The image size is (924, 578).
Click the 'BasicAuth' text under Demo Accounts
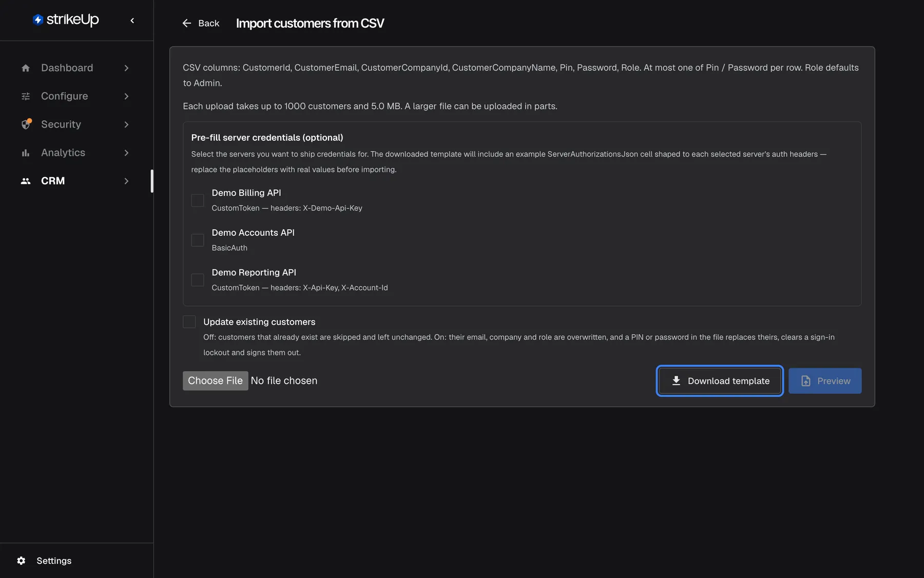(229, 248)
